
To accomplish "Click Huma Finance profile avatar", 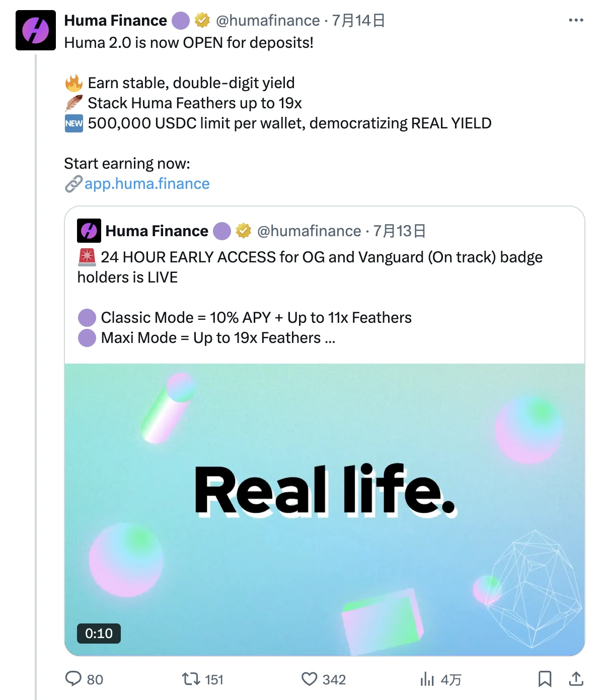I will [36, 30].
